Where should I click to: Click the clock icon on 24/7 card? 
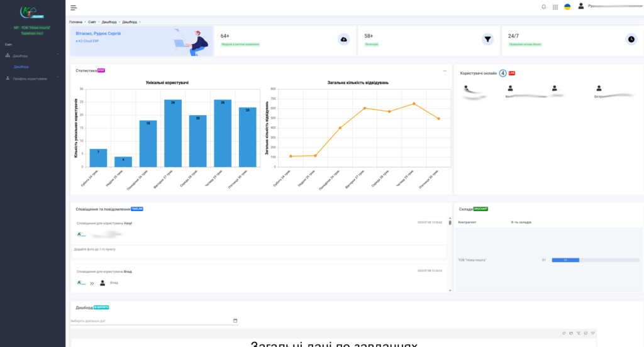pyautogui.click(x=631, y=39)
